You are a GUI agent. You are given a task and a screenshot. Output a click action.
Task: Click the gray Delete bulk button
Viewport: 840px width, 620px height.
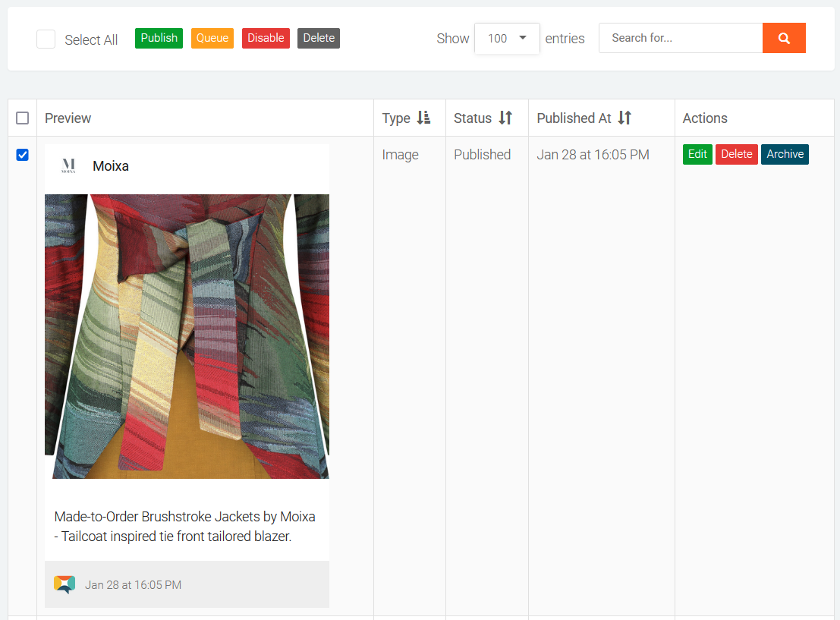point(319,38)
